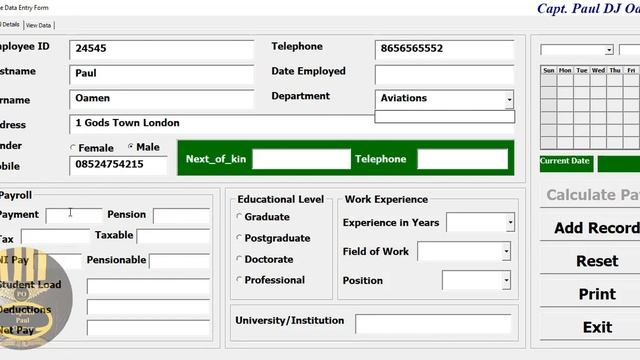640x360 pixels.
Task: Expand the Experience in Years dropdown
Action: click(510, 222)
